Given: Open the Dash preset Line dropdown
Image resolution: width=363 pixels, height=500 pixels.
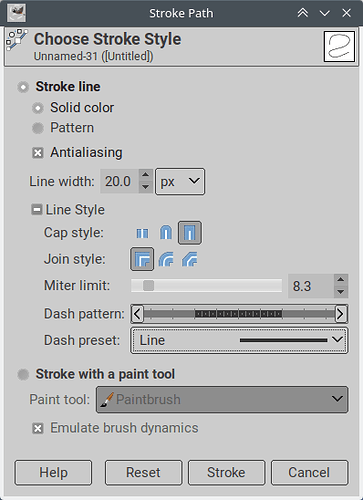Looking at the screenshot, I should coord(239,340).
